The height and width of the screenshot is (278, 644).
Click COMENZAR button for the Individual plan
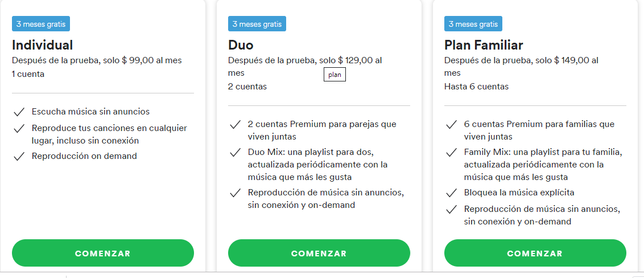[102, 254]
